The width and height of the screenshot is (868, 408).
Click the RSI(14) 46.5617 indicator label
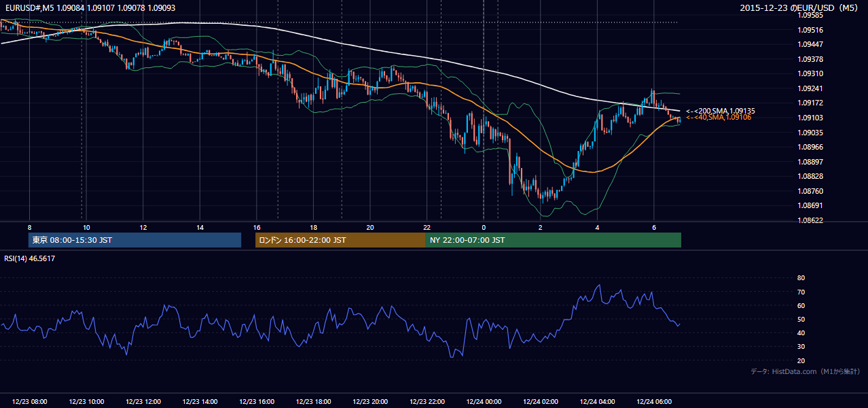(x=30, y=258)
